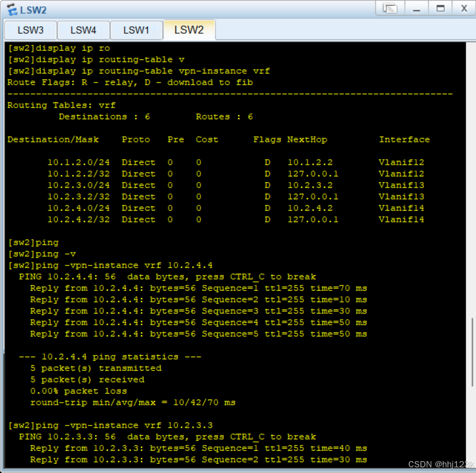
Task: Click the 10.2.4.4 reply with Sequence=1
Action: click(x=199, y=288)
